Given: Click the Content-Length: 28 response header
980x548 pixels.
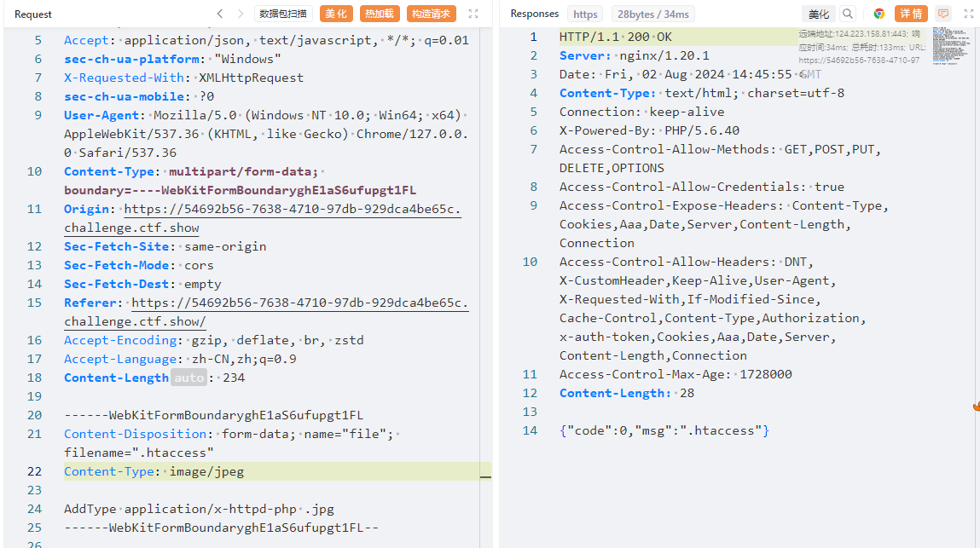Looking at the screenshot, I should [627, 393].
